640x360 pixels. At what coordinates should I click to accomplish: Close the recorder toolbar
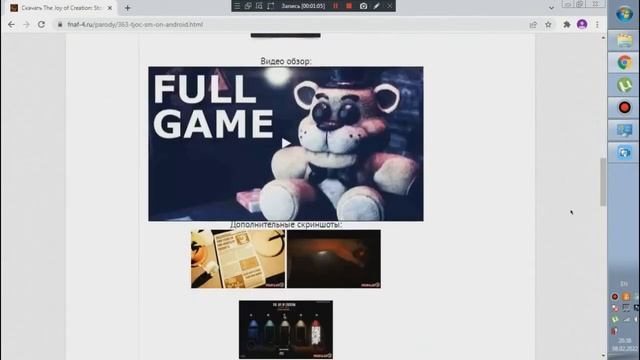389,6
